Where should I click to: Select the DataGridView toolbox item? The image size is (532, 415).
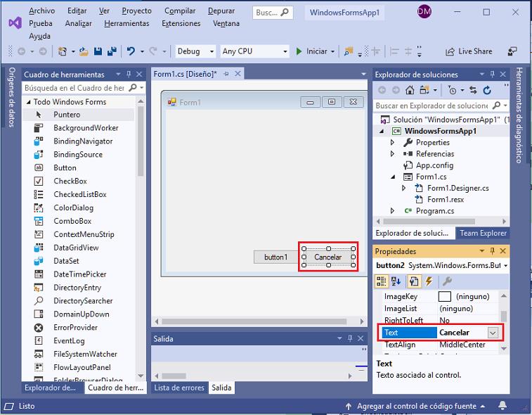[x=76, y=248]
